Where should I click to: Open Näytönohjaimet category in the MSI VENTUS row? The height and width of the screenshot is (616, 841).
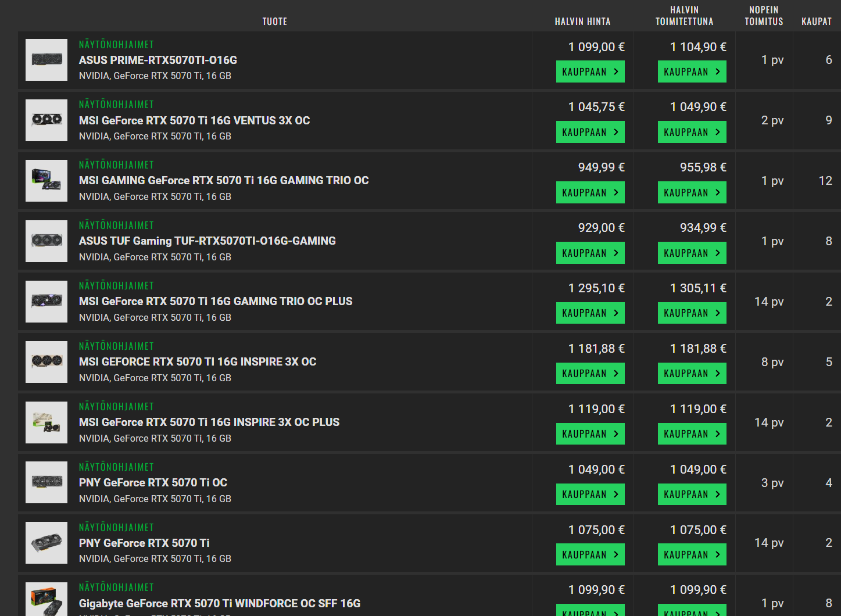point(116,105)
